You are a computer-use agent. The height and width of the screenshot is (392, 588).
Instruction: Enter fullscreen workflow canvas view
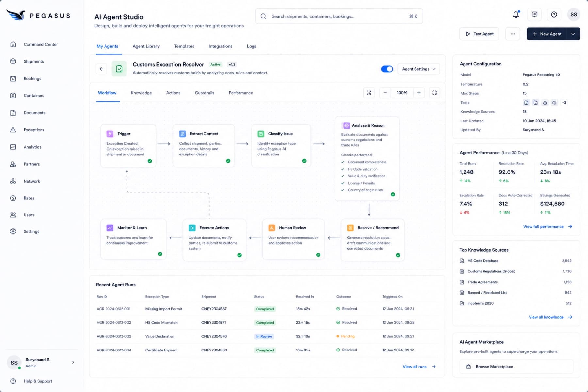[x=434, y=93]
